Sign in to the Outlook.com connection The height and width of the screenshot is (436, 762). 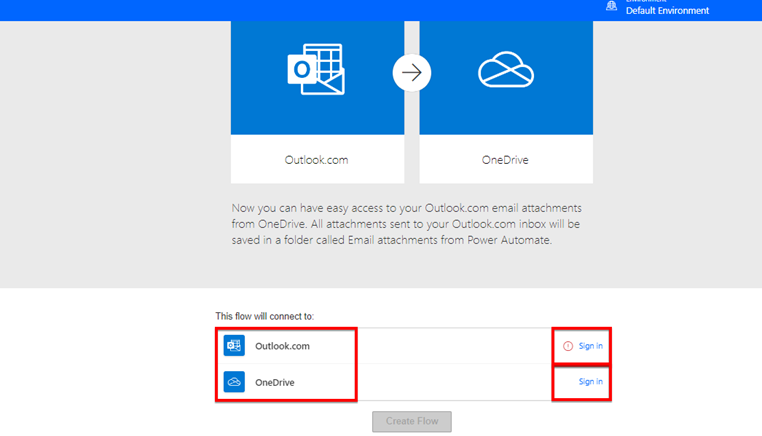tap(590, 346)
